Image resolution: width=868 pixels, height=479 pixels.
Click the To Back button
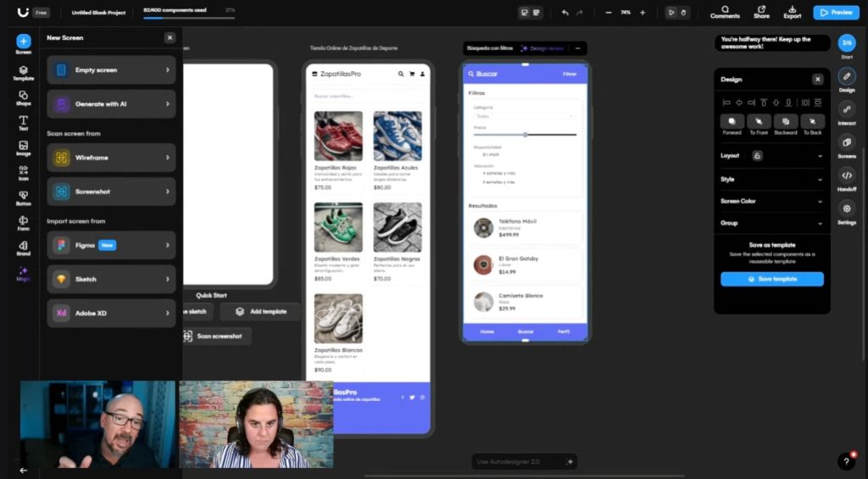(x=812, y=125)
